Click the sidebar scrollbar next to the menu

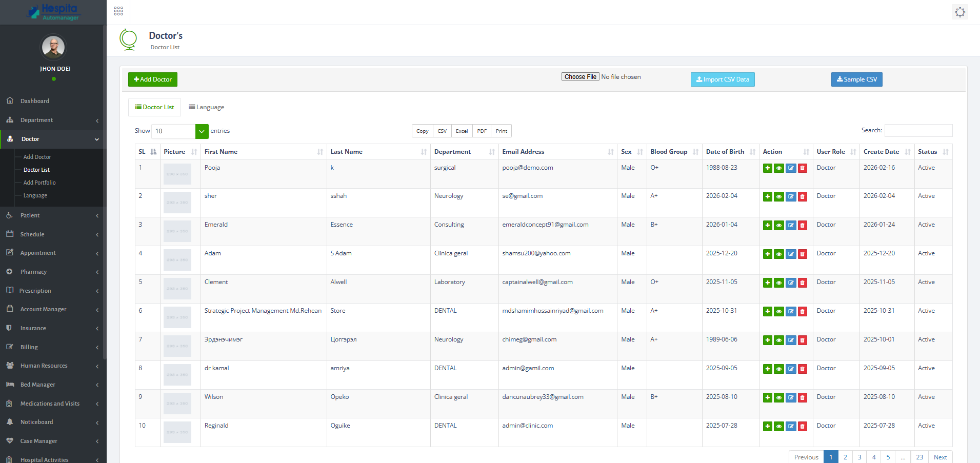click(104, 154)
